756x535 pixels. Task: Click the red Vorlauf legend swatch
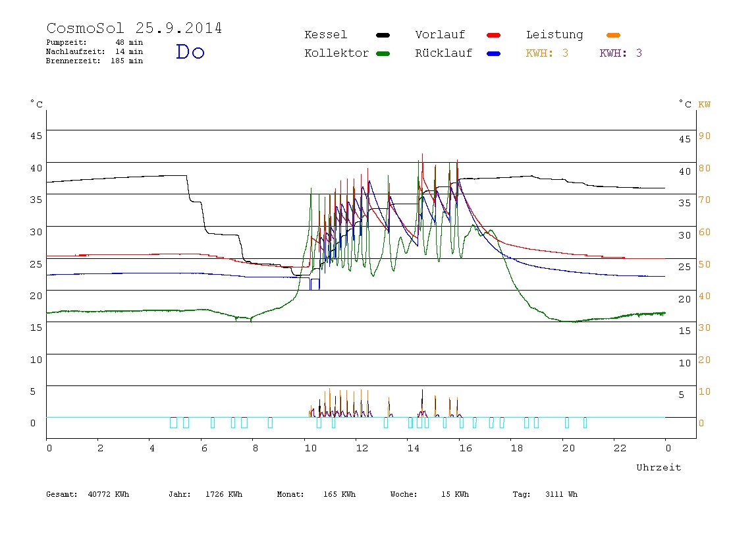pyautogui.click(x=494, y=35)
